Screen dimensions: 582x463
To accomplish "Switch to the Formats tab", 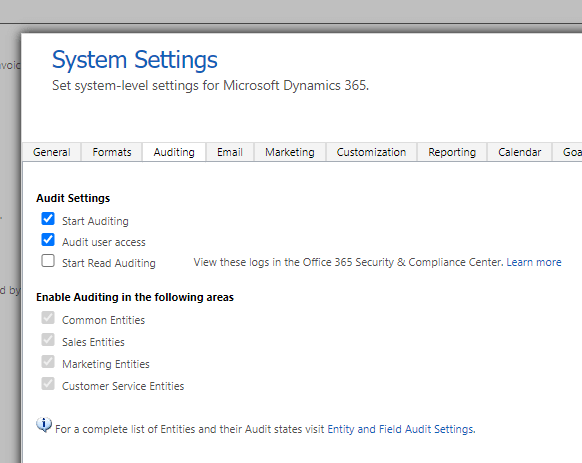I will coord(112,152).
